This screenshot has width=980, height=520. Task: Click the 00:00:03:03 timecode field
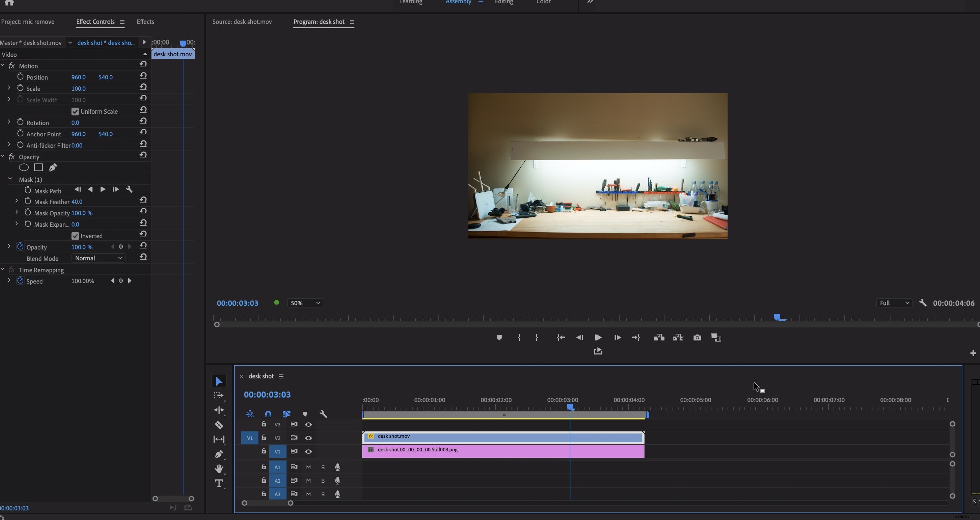(267, 394)
